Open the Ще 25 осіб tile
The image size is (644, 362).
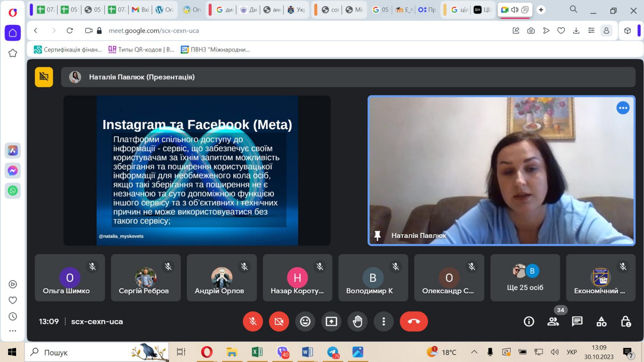tap(525, 278)
